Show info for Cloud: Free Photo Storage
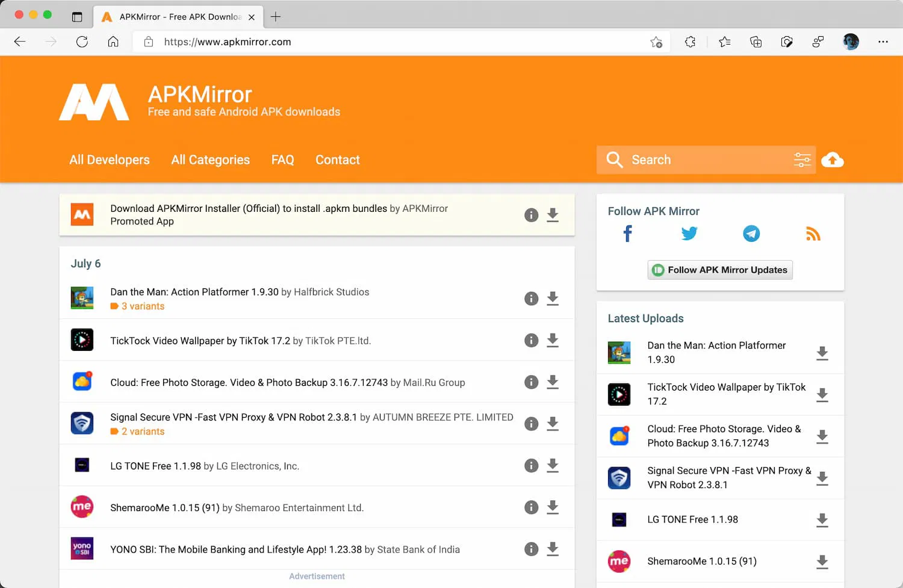 click(531, 382)
